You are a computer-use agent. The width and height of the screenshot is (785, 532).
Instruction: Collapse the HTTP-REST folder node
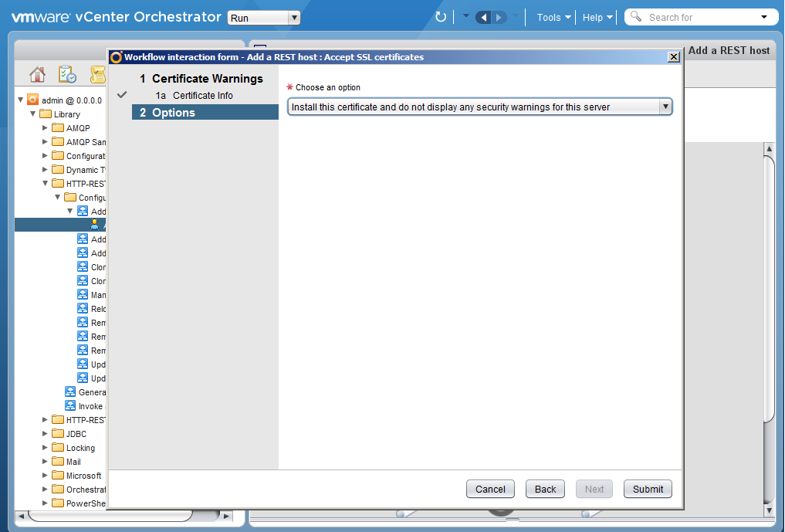[x=45, y=183]
